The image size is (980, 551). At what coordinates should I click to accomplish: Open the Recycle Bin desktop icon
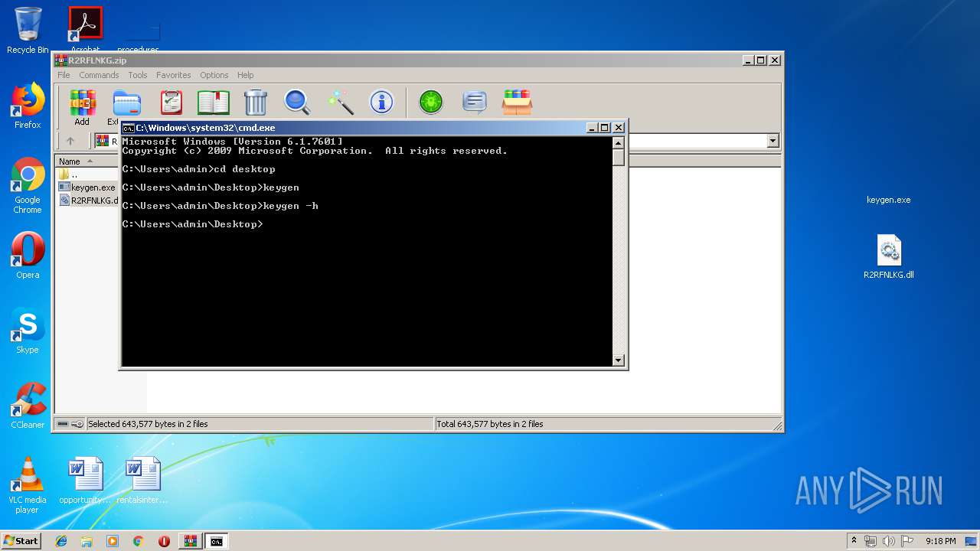click(28, 31)
